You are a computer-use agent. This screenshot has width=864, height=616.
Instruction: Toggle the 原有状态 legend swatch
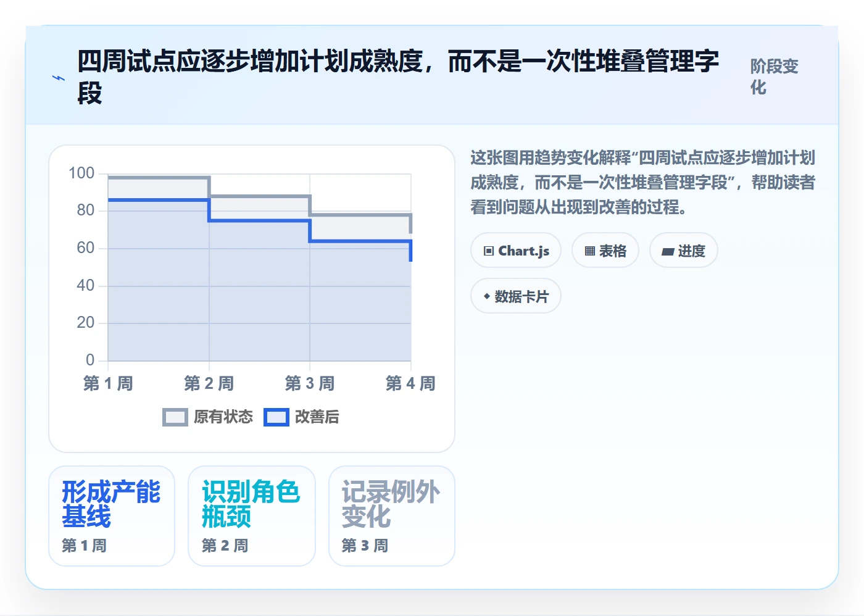pos(175,417)
